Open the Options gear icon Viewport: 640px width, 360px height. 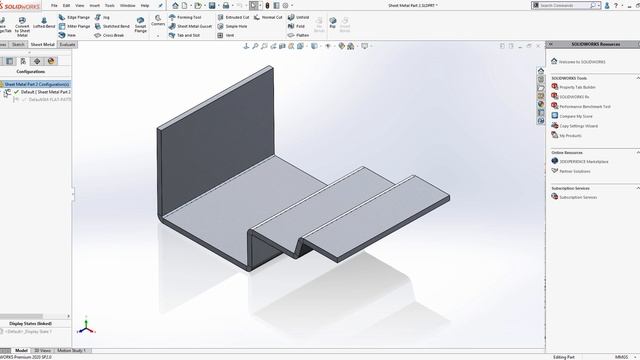285,5
